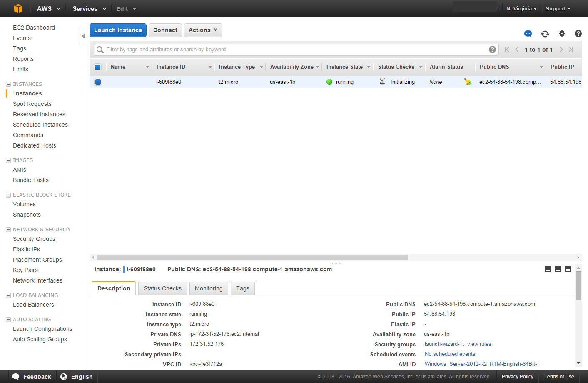Click the green running state indicator
This screenshot has width=588, height=383.
pos(329,82)
